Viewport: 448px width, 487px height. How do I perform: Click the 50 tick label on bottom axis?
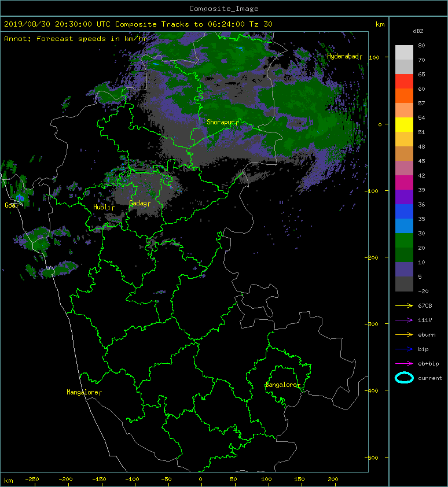(233, 479)
